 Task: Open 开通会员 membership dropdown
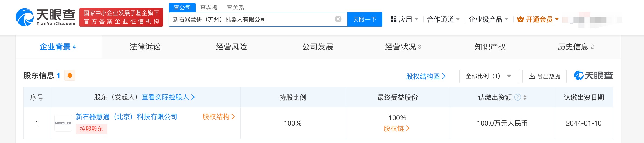(x=538, y=19)
